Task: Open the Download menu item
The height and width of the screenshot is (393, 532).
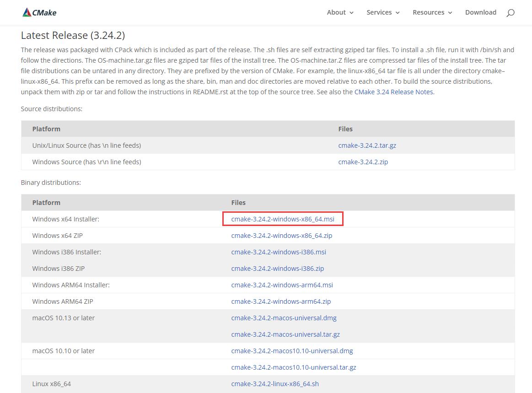Action: (x=480, y=12)
